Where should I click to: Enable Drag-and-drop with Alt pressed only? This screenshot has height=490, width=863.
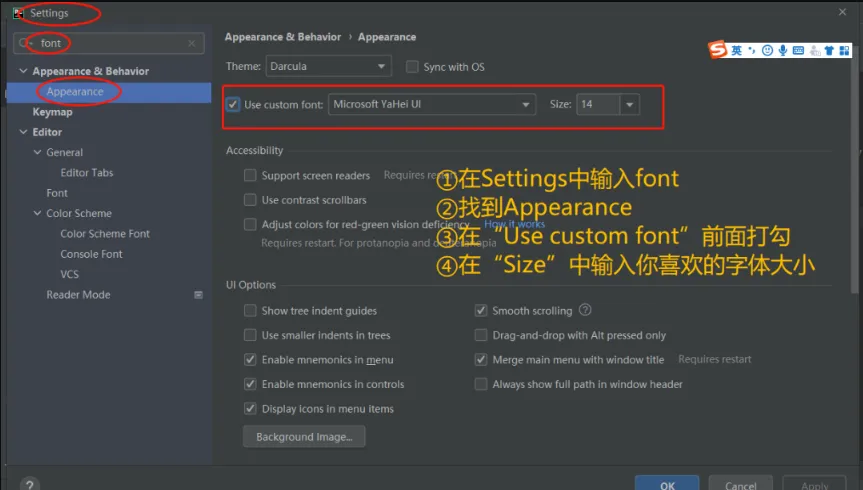pos(480,335)
